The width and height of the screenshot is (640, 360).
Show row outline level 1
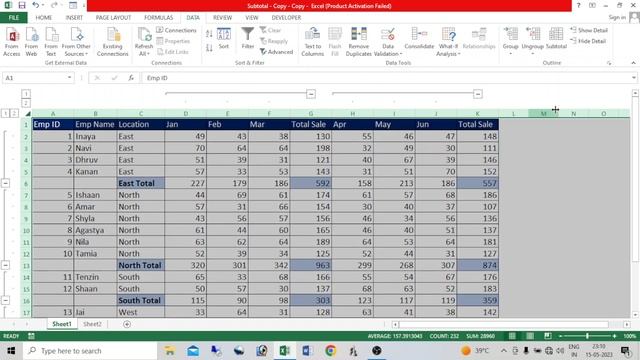(5, 113)
